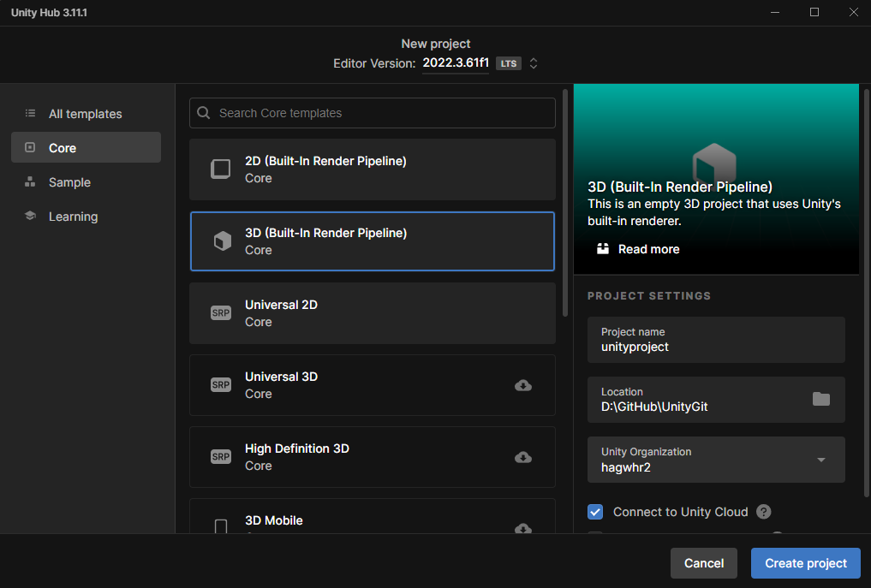Click the 3D template cube icon
The width and height of the screenshot is (871, 588).
click(x=222, y=241)
